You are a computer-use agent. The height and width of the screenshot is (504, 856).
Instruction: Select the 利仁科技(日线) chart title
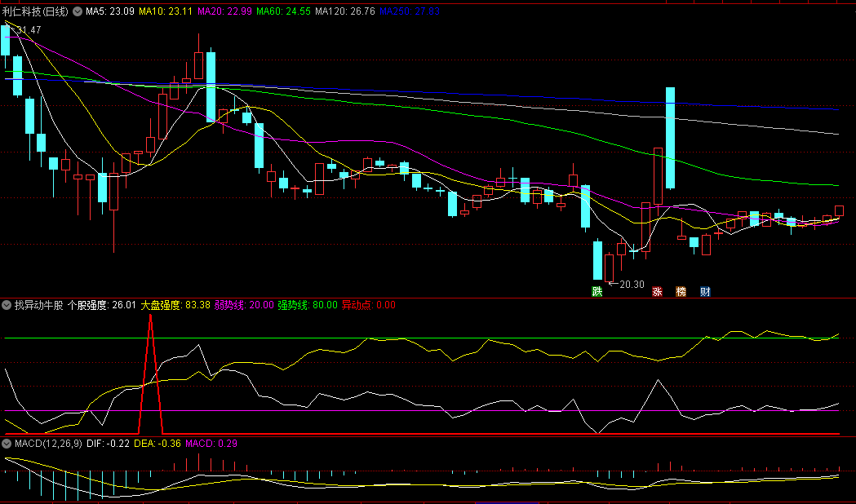[35, 11]
